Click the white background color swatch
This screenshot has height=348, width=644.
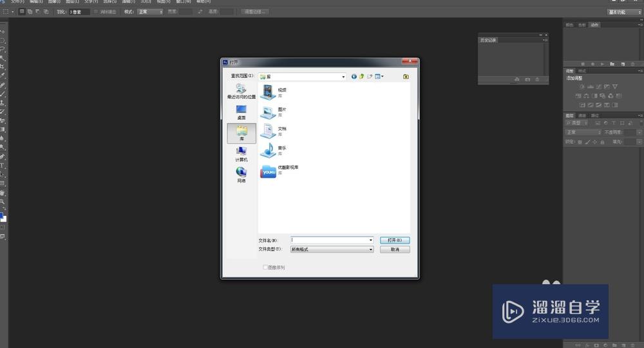(x=5, y=219)
